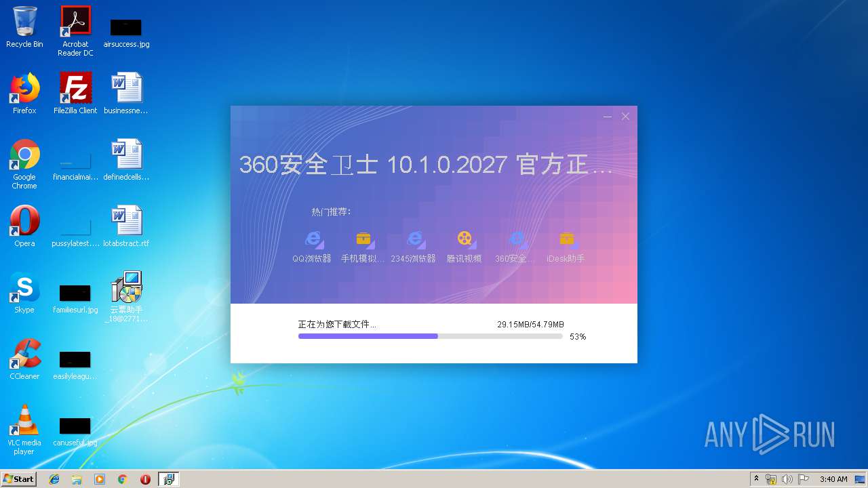The width and height of the screenshot is (868, 488).
Task: Open Windows Explorer from taskbar
Action: coord(77,479)
